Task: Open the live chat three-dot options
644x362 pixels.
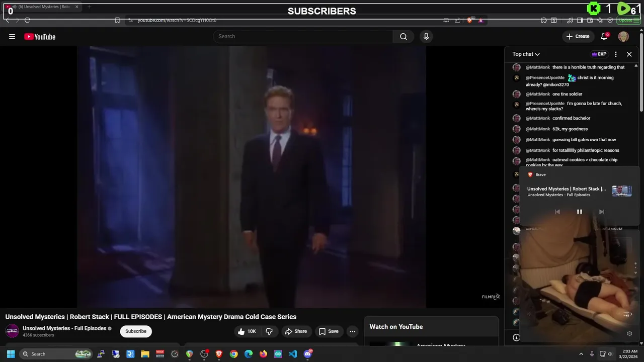Action: [616, 54]
